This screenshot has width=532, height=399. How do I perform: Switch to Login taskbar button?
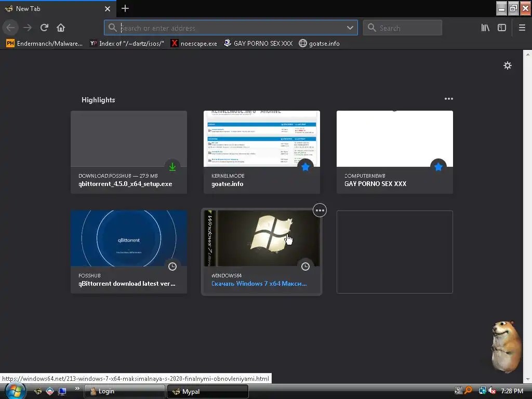tap(124, 391)
